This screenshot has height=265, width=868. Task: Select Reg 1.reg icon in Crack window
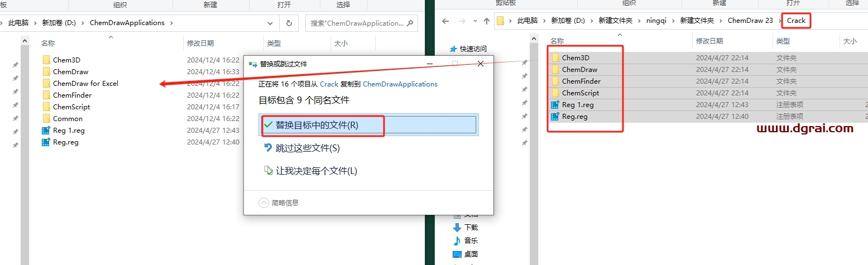[555, 104]
